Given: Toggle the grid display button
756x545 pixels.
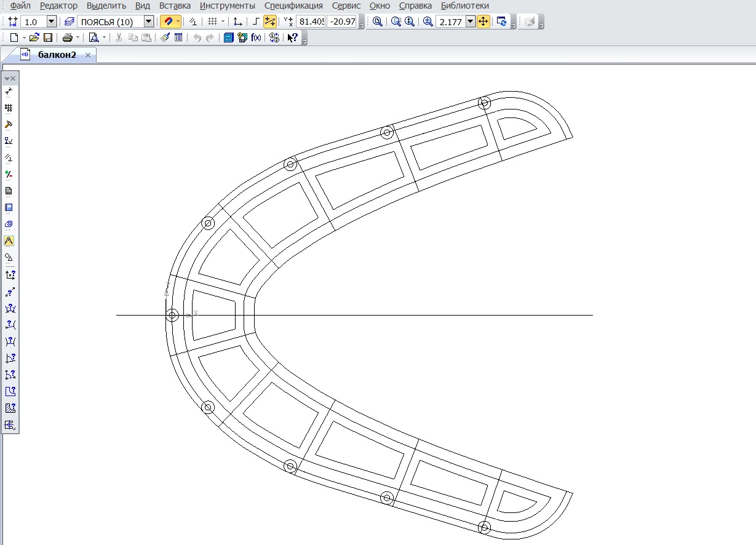Looking at the screenshot, I should pos(212,22).
